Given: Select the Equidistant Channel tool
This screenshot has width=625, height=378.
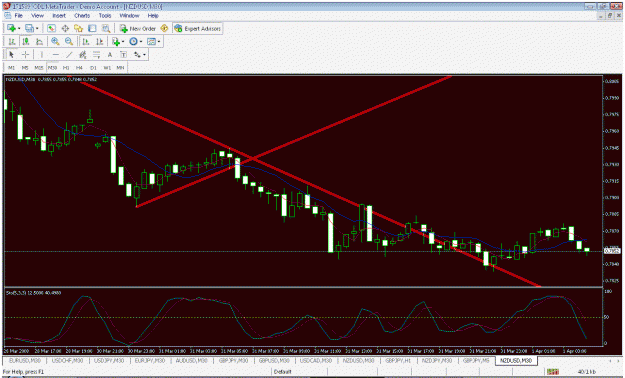Looking at the screenshot, I should tap(83, 55).
